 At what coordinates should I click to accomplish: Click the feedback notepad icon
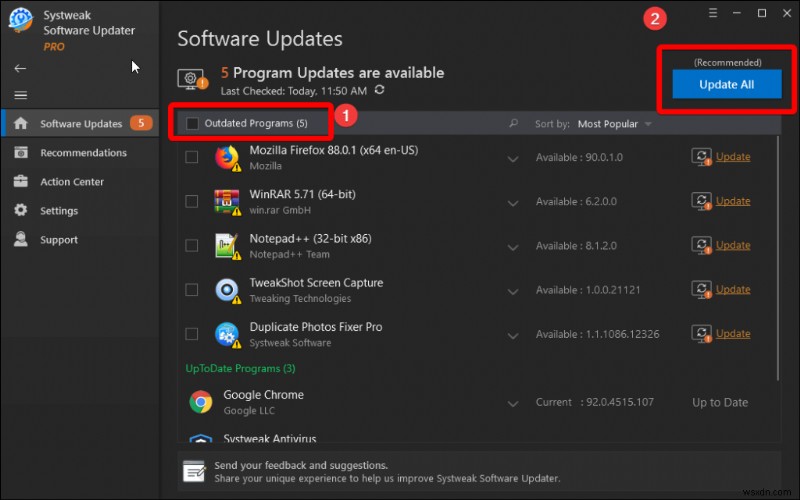tap(194, 471)
